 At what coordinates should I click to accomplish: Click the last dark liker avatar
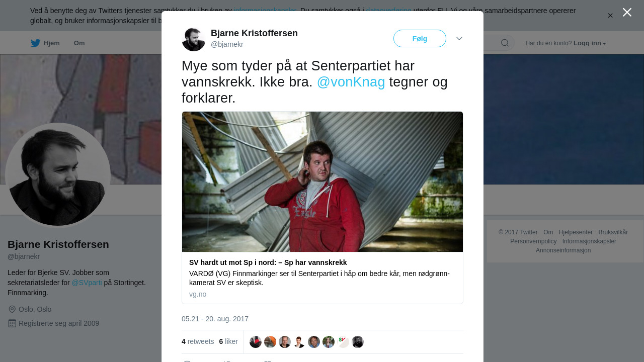pyautogui.click(x=358, y=342)
